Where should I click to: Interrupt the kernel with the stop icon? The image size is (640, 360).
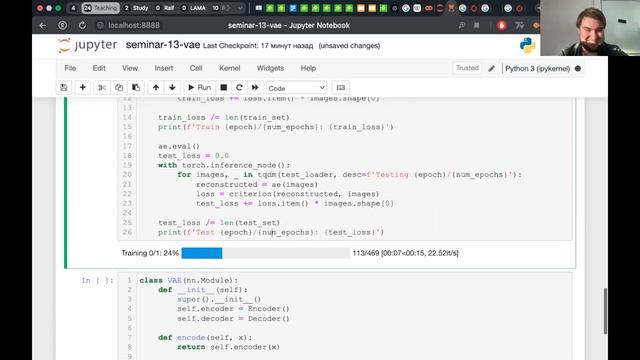pyautogui.click(x=223, y=88)
